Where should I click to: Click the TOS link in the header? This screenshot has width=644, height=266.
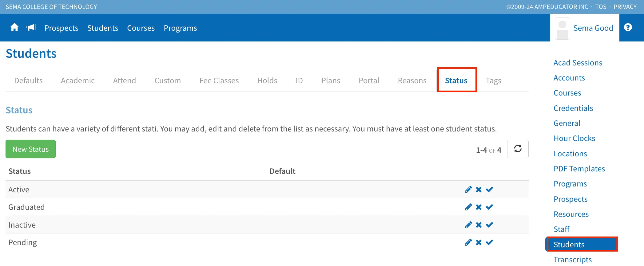601,7
